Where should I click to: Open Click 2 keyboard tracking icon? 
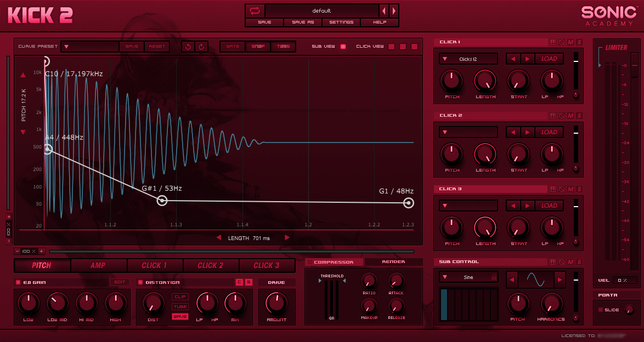pos(553,115)
